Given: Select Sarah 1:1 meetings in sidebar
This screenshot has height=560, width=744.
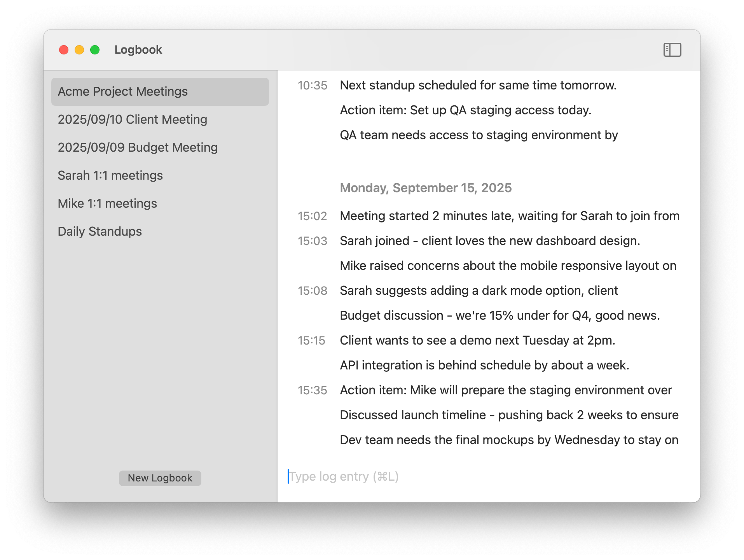Looking at the screenshot, I should [160, 175].
